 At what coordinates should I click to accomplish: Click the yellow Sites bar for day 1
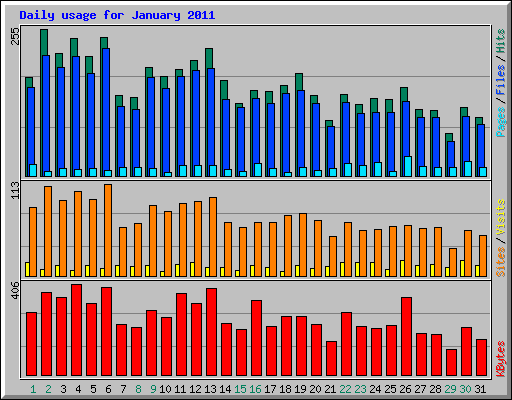click(27, 269)
